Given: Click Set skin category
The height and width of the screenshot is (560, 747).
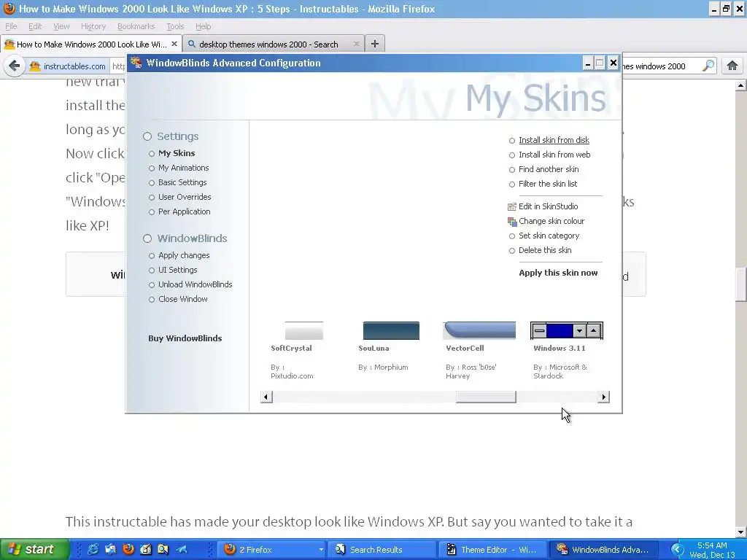Looking at the screenshot, I should (x=549, y=236).
